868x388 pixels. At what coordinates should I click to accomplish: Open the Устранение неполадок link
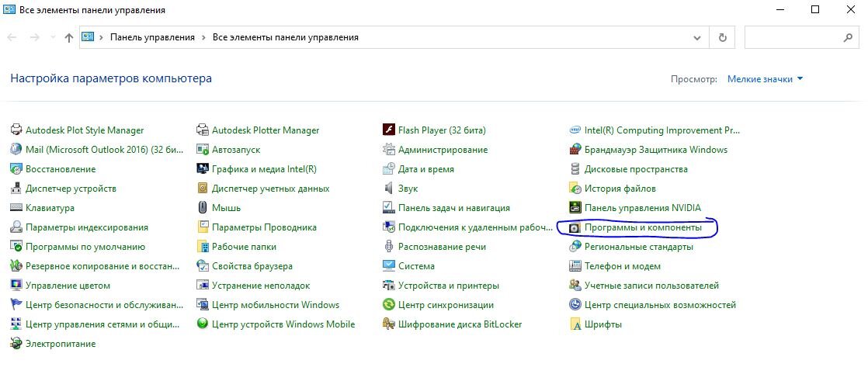pyautogui.click(x=261, y=286)
